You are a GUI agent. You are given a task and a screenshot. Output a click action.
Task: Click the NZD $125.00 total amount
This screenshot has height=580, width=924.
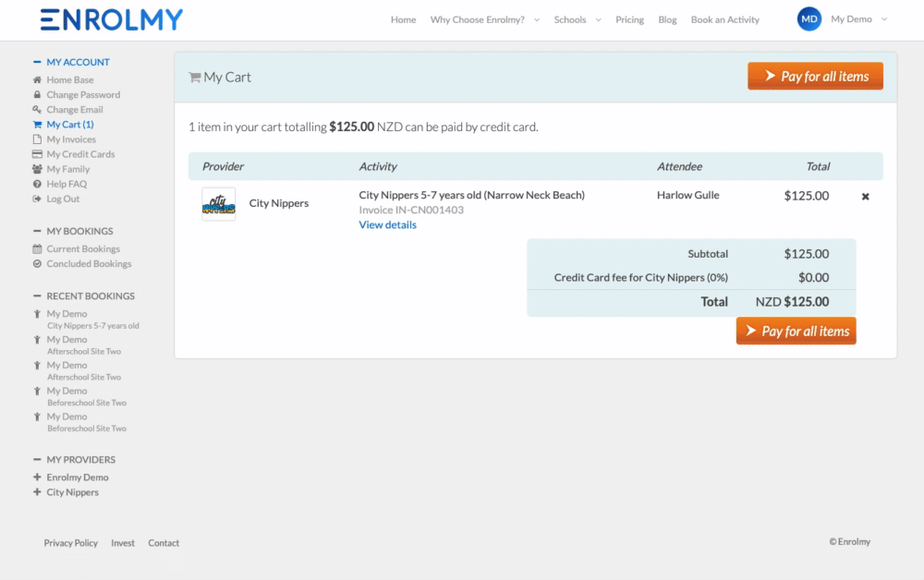792,302
